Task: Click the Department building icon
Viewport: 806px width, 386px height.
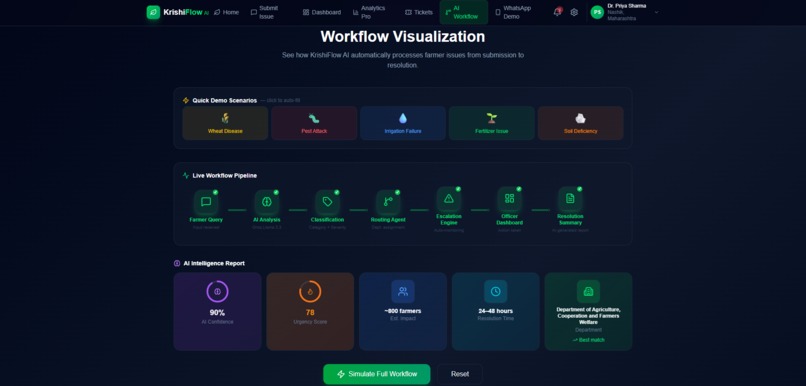Action: pyautogui.click(x=588, y=291)
